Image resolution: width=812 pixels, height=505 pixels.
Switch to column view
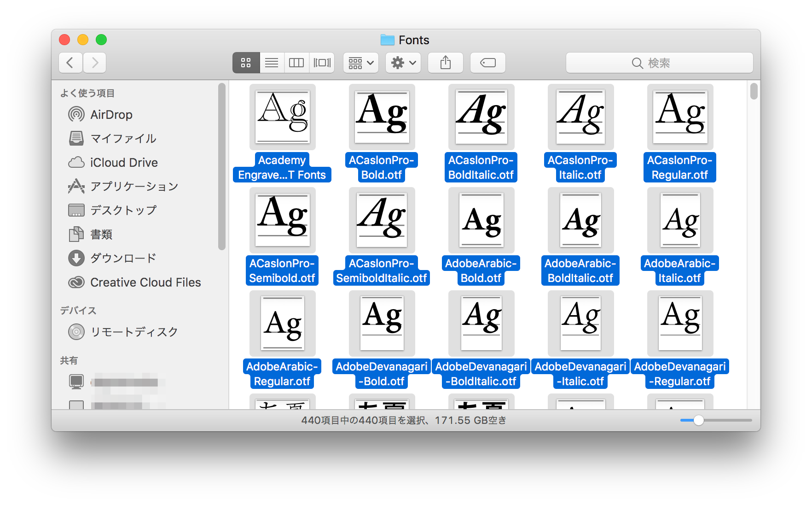[296, 63]
